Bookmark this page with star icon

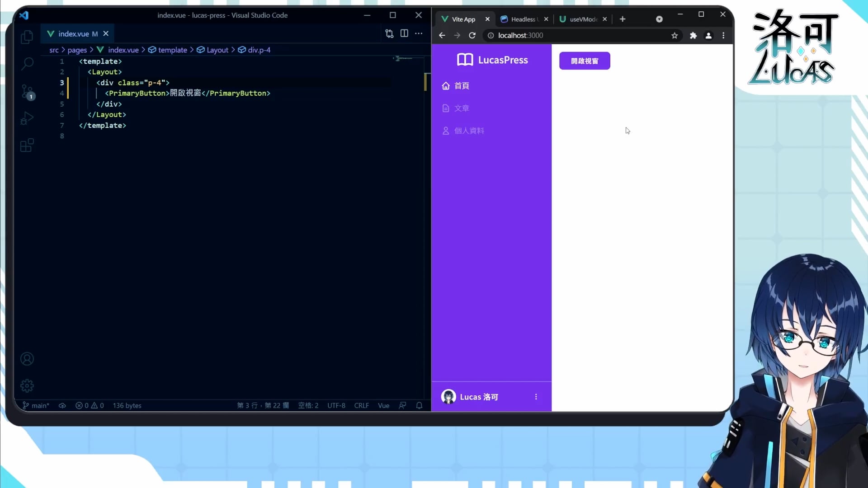click(x=675, y=35)
